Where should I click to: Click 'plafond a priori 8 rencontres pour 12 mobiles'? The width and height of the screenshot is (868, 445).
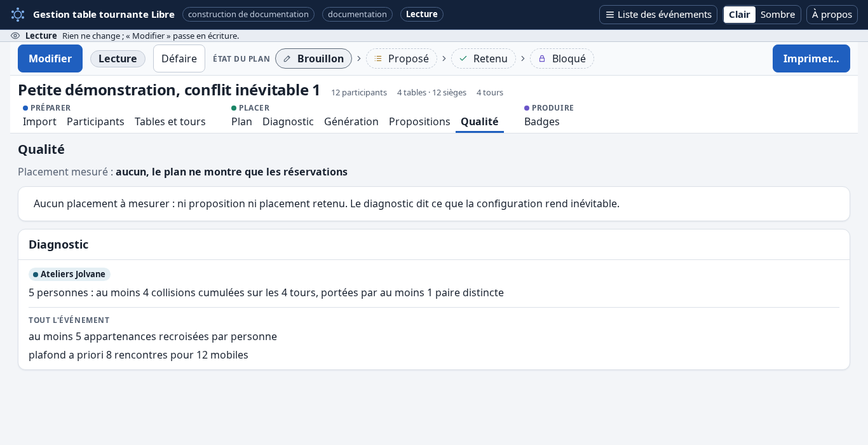pyautogui.click(x=139, y=355)
